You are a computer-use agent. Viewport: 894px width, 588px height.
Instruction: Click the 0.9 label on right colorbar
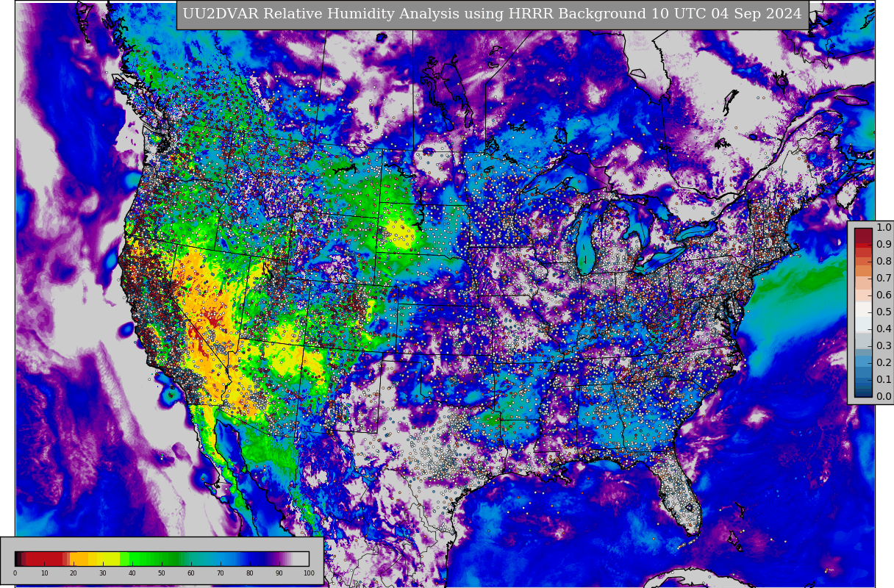(884, 245)
